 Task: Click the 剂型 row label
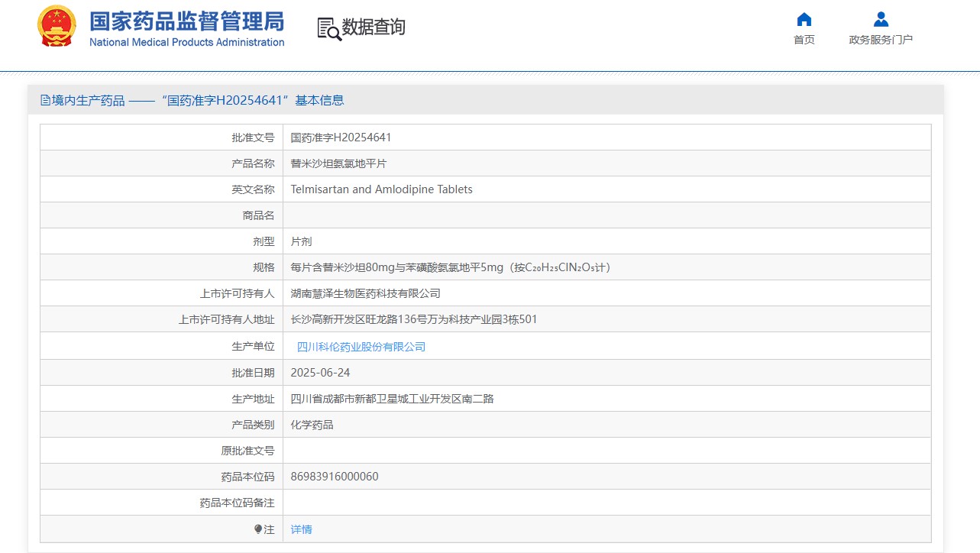[x=264, y=241]
